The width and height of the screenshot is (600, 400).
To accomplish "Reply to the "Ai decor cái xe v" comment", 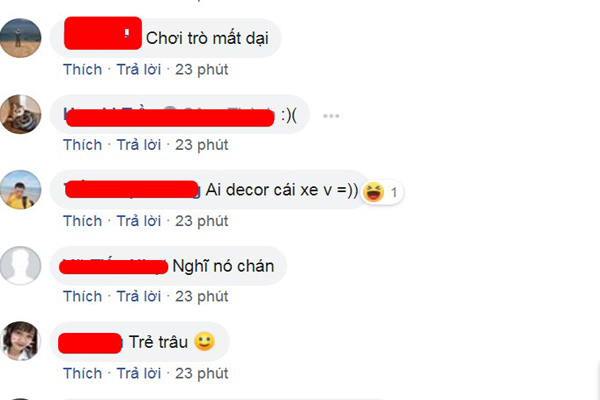I will [x=139, y=221].
